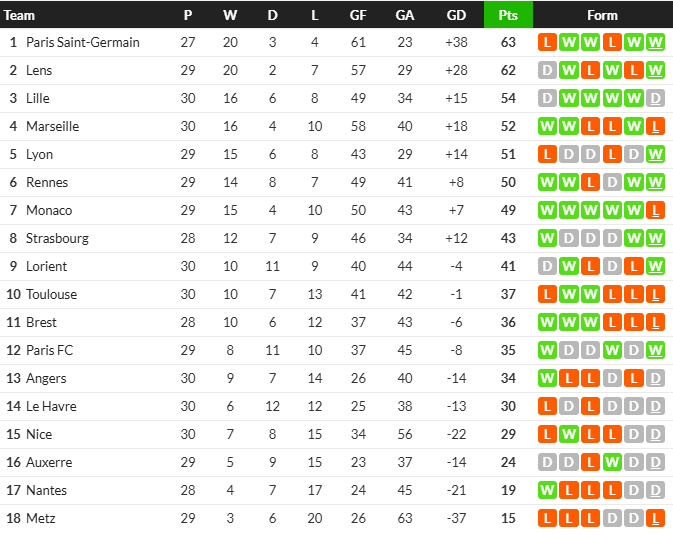The image size is (673, 534).
Task: Click Monaco's underlined L form badge
Action: coord(655,210)
